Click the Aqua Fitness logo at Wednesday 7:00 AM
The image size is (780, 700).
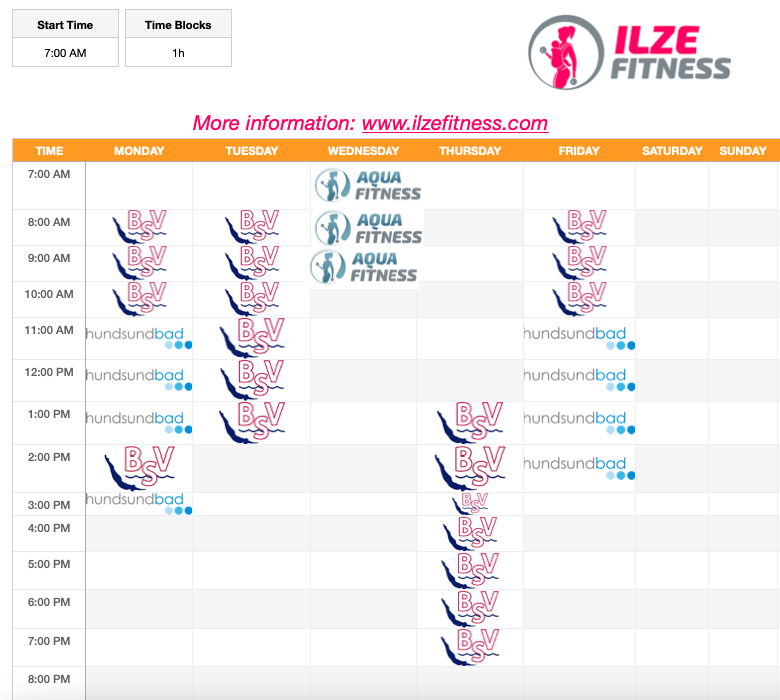(369, 185)
